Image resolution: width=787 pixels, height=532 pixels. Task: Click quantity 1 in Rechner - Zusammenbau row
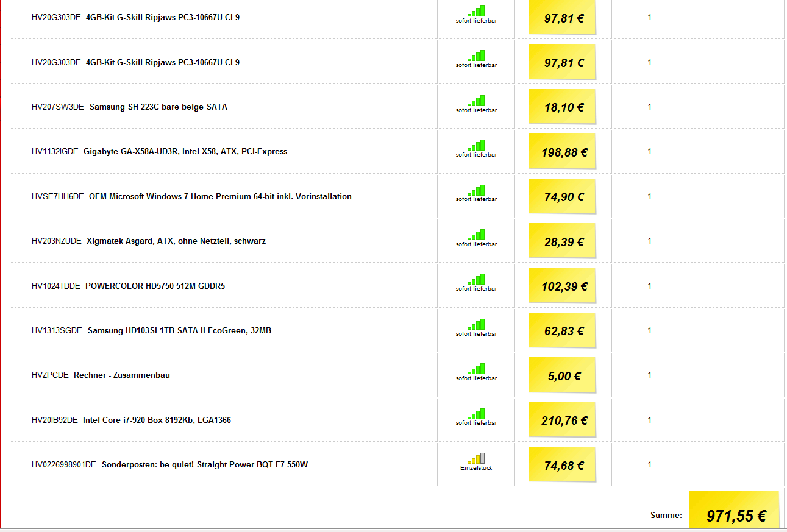pyautogui.click(x=649, y=375)
